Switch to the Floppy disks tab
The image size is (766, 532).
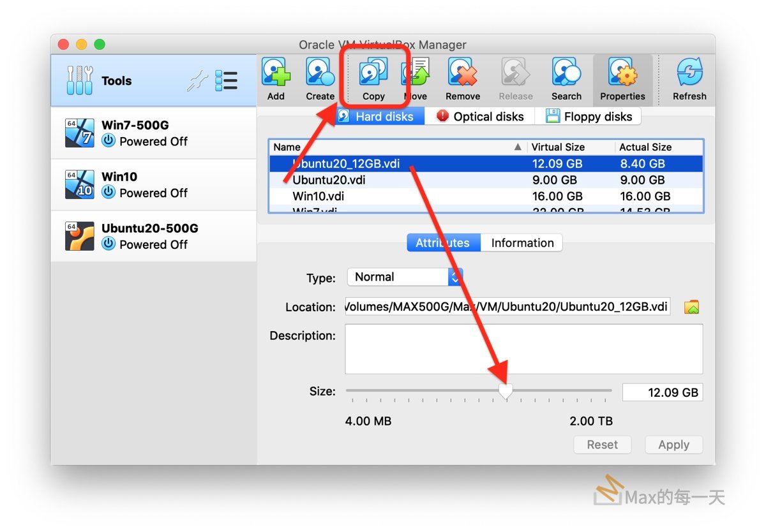point(589,116)
